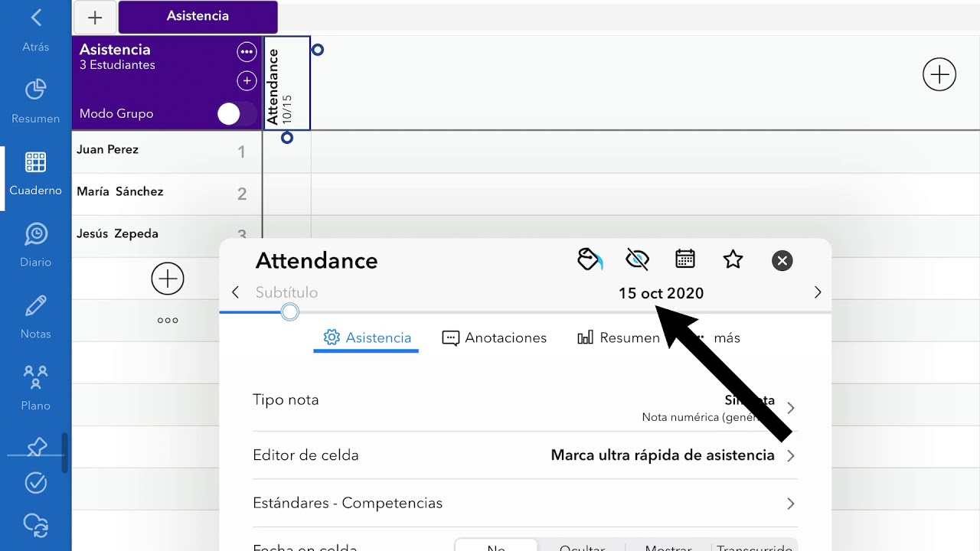Add a new student with plus circle
Viewport: 980px width, 551px height.
(x=168, y=278)
